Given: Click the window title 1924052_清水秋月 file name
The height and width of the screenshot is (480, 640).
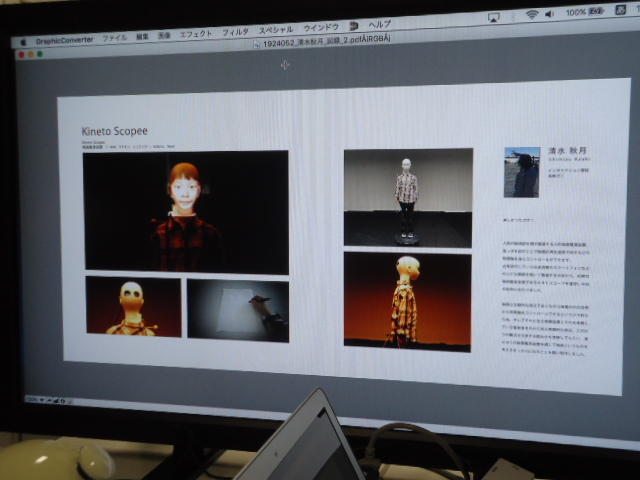Looking at the screenshot, I should 327,41.
